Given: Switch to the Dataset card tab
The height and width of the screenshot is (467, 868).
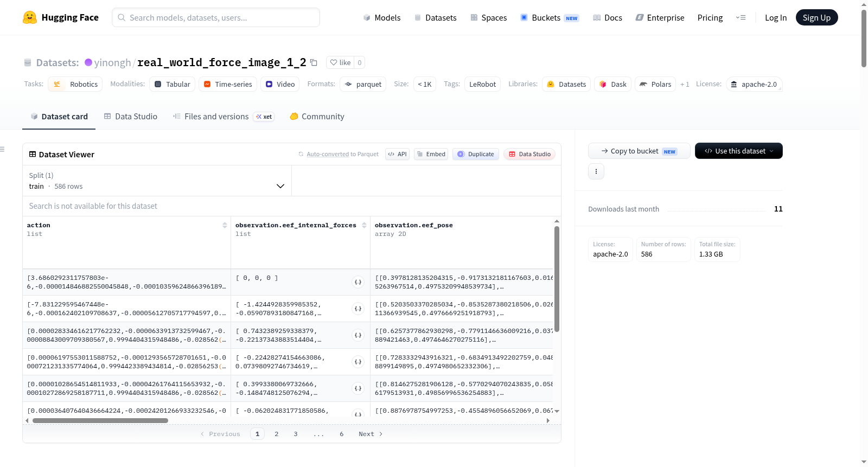Looking at the screenshot, I should [59, 116].
